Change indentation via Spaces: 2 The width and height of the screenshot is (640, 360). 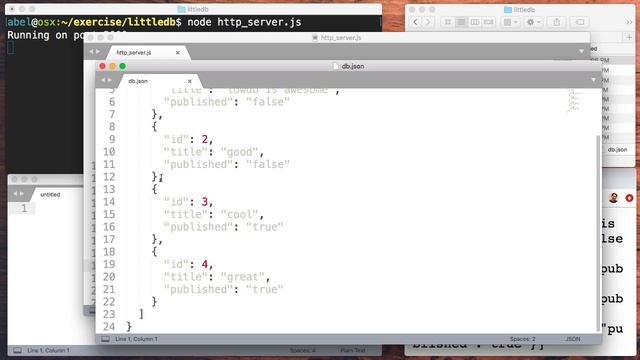tap(522, 339)
